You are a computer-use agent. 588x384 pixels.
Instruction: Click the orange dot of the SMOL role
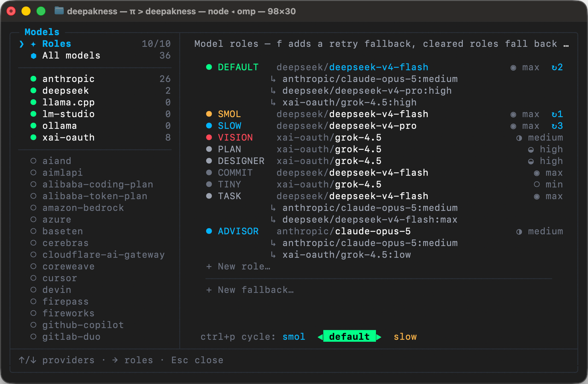coord(209,114)
